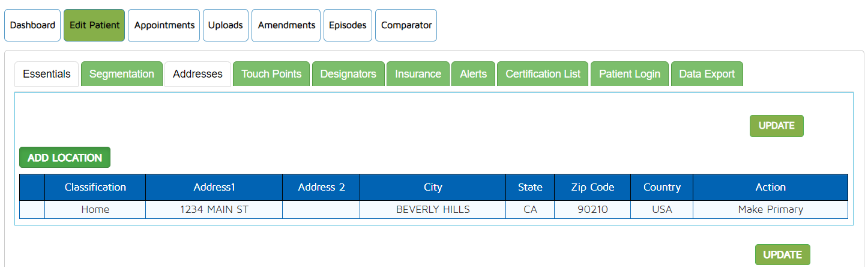Viewport: 868px width, 267px height.
Task: Open the Data Export sub-tab
Action: click(x=707, y=74)
